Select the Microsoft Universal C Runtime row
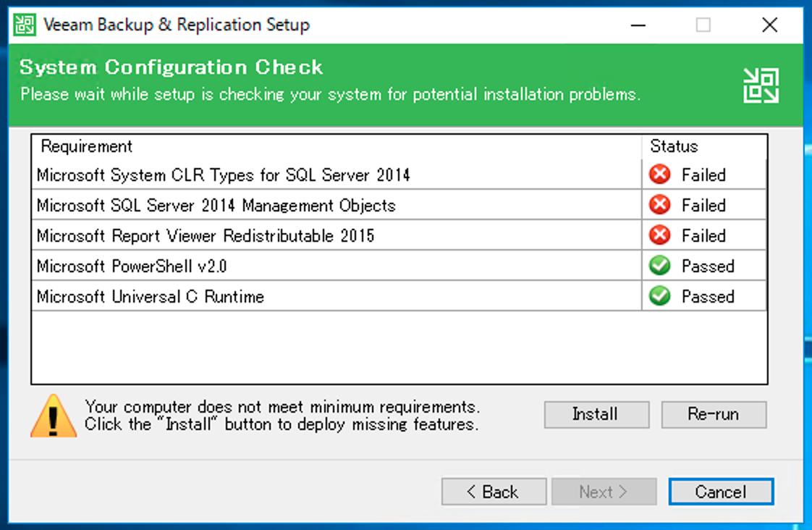812x530 pixels. pyautogui.click(x=399, y=296)
